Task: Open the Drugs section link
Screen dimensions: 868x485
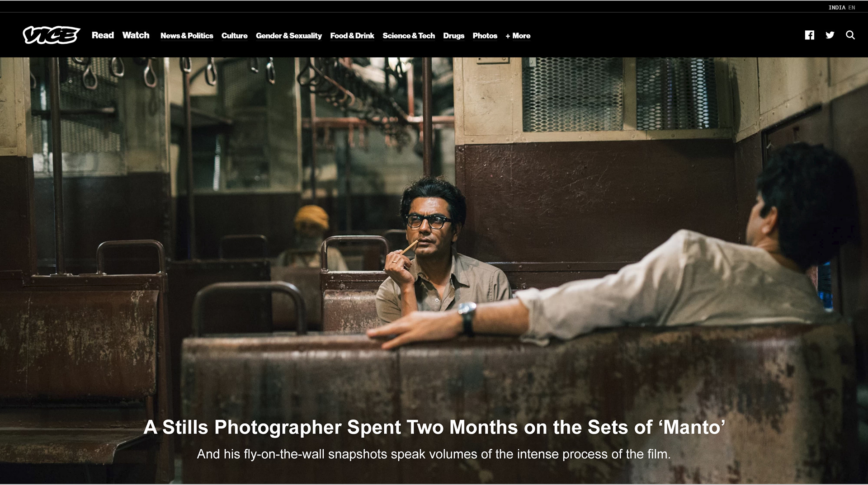Action: 453,36
